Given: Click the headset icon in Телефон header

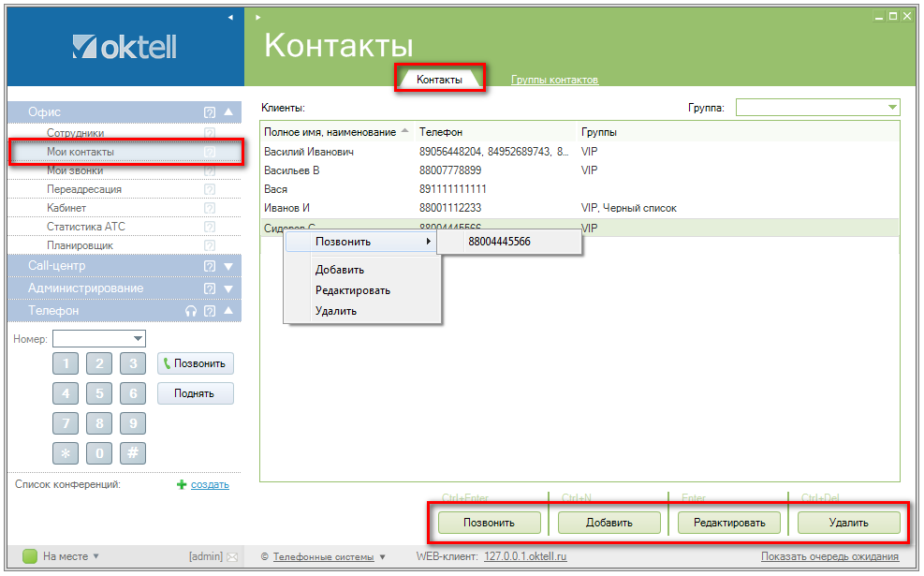Looking at the screenshot, I should click(191, 311).
